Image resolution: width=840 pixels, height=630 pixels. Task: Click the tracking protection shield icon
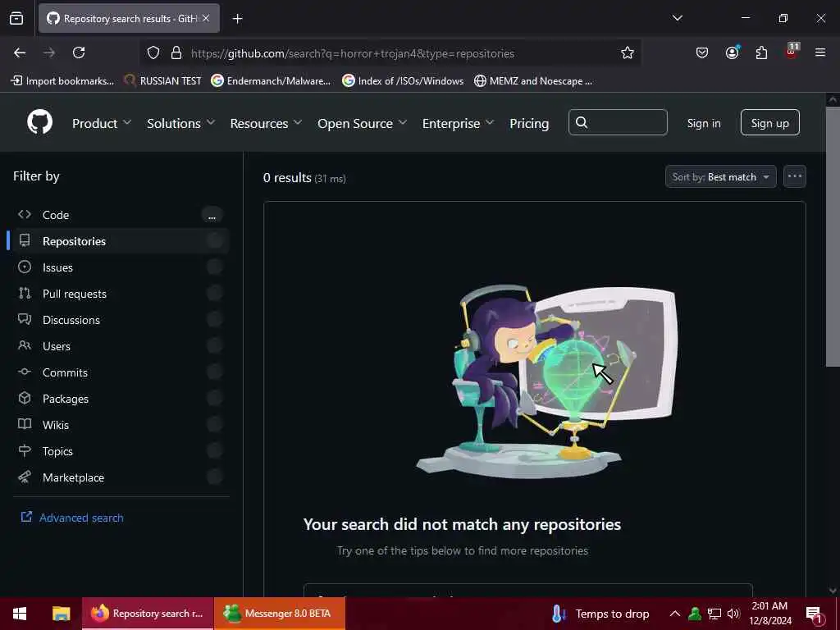(153, 53)
